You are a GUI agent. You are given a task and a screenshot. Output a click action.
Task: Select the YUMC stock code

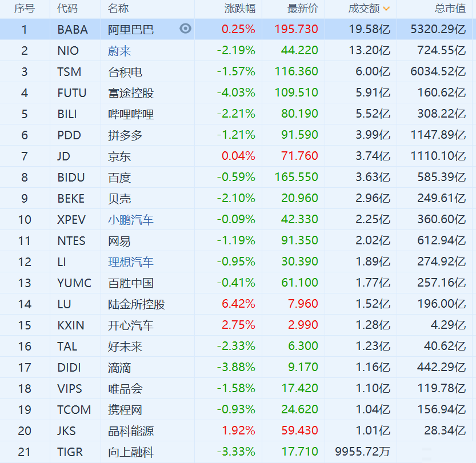tap(74, 283)
